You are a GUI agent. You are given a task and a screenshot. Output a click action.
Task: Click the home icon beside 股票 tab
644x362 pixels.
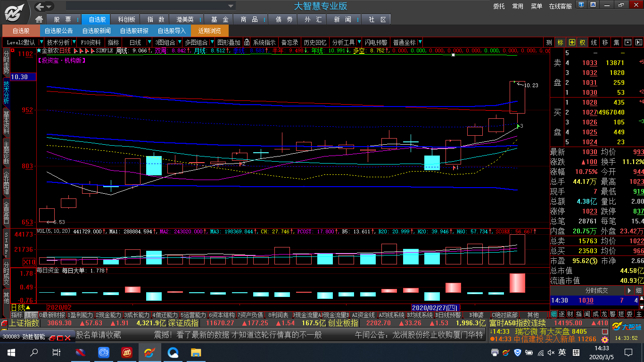(x=39, y=19)
